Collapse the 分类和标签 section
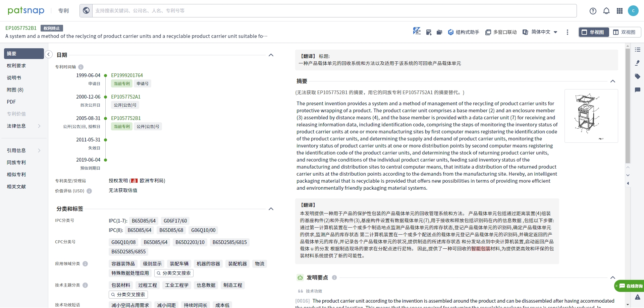The image size is (644, 308). [x=271, y=209]
